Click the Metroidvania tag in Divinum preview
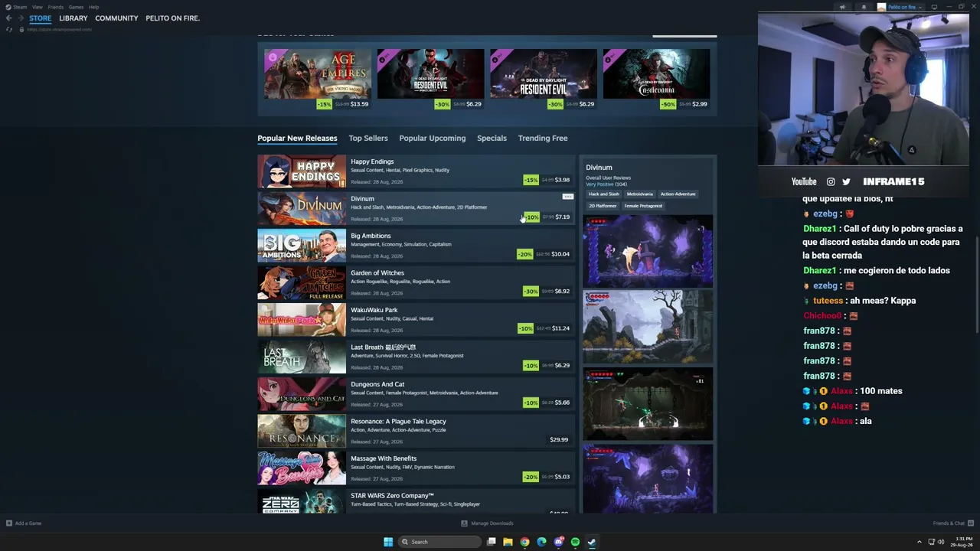The image size is (980, 551). (x=640, y=194)
